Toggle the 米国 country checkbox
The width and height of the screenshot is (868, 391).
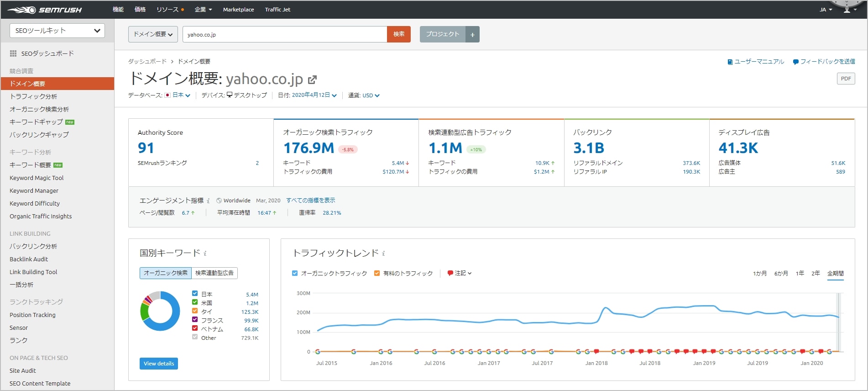195,302
